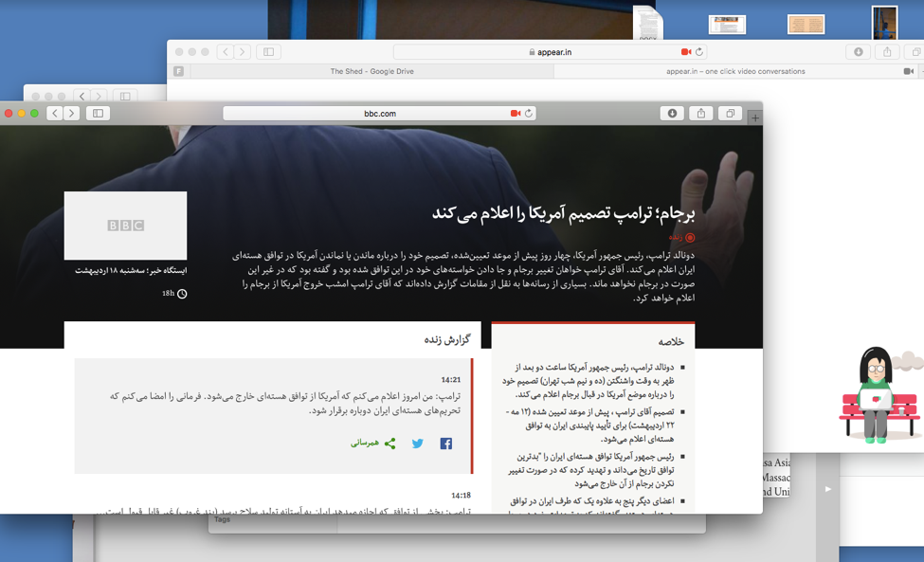Select the orange book thumbnail on the desktop
This screenshot has height=562, width=924.
click(x=806, y=25)
